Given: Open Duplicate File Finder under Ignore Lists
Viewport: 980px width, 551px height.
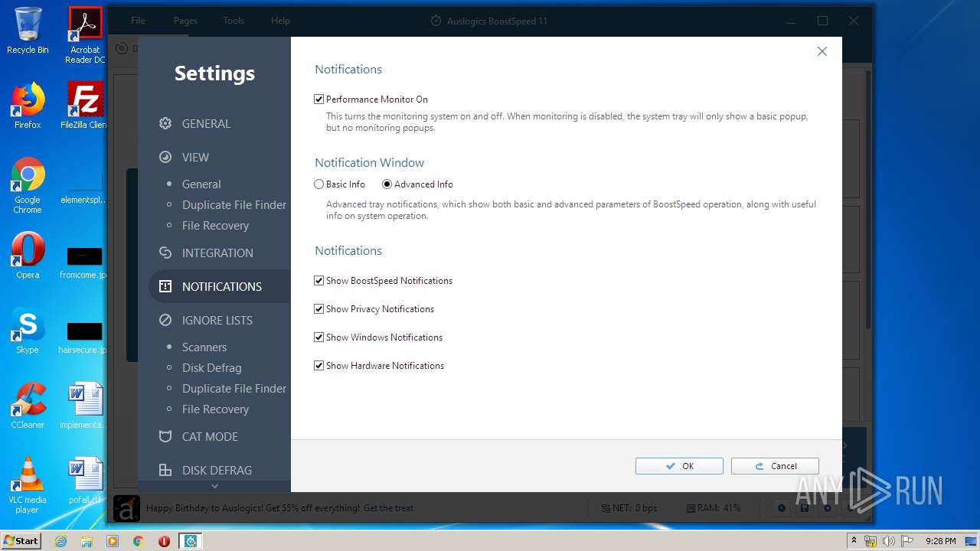Looking at the screenshot, I should coord(234,389).
